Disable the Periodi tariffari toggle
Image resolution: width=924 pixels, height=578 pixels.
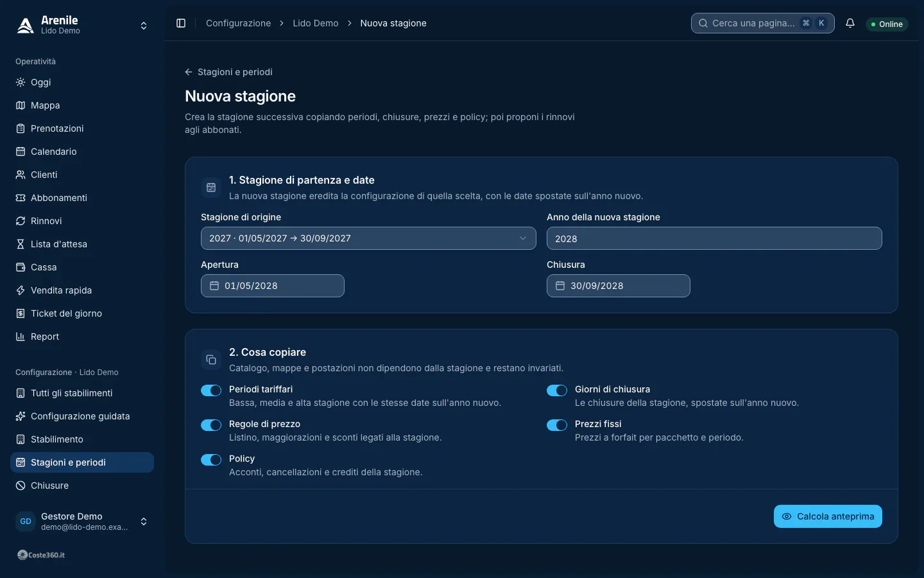[x=211, y=390]
